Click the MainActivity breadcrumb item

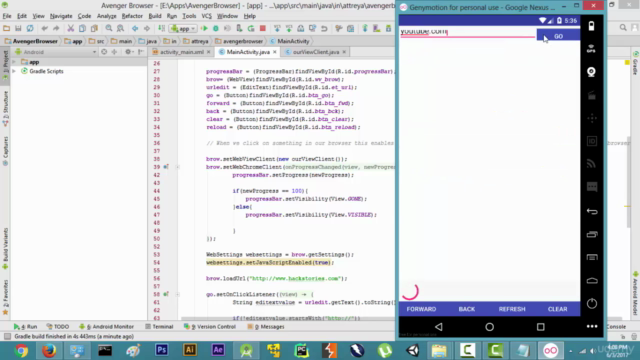[x=289, y=41]
